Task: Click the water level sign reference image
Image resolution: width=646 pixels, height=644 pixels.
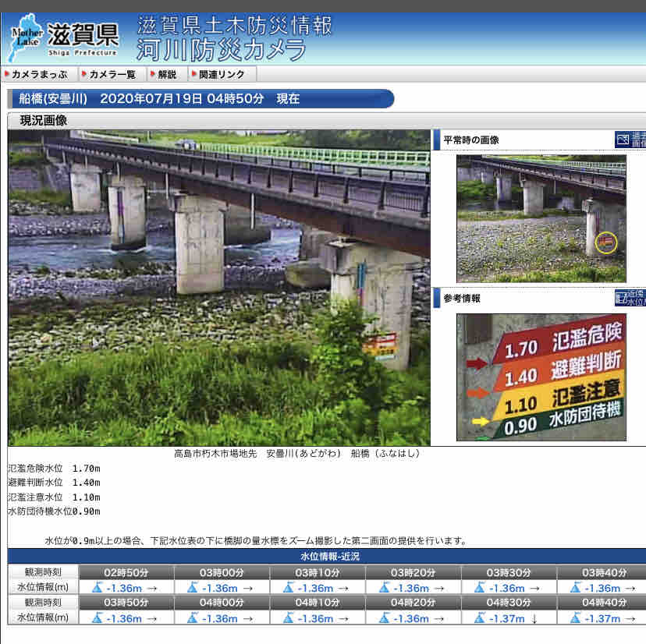Action: [x=541, y=377]
